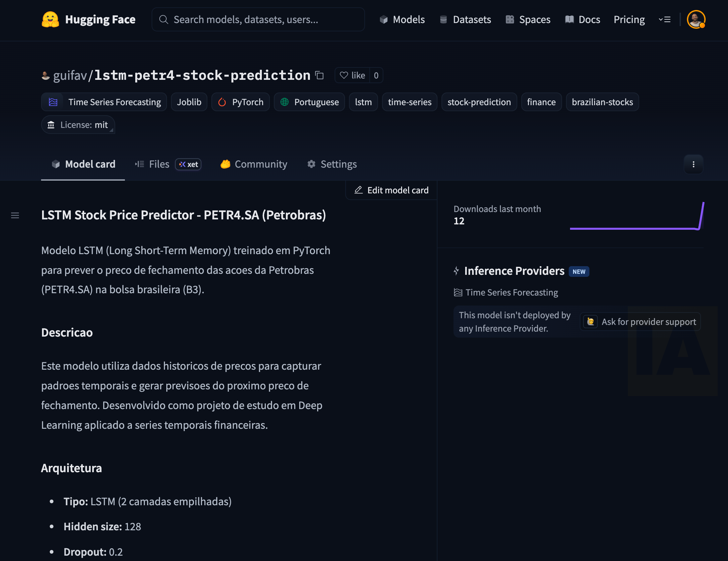Open the Community tab
728x561 pixels.
coord(254,164)
